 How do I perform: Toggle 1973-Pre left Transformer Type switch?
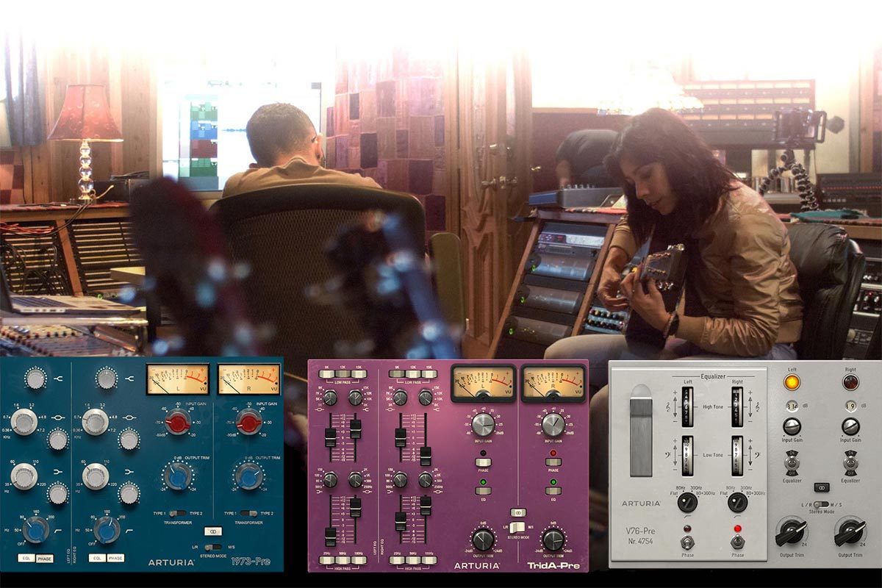[178, 513]
